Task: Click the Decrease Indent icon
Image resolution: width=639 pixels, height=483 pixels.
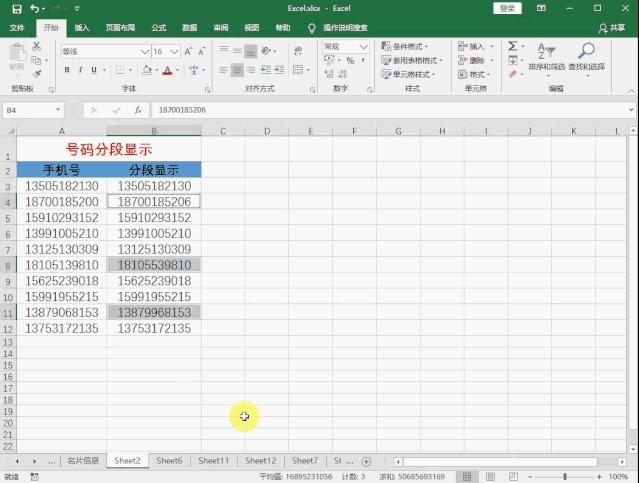Action: (266, 70)
